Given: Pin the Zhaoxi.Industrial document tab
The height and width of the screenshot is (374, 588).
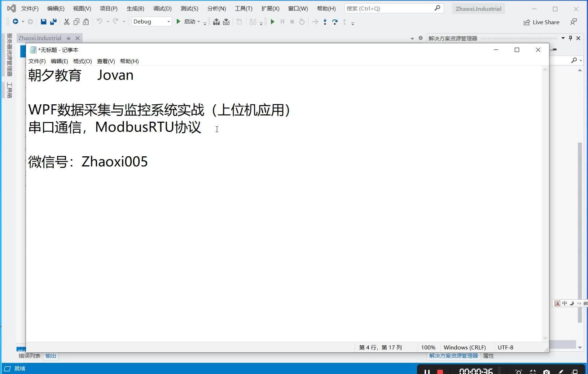Looking at the screenshot, I should (69, 38).
